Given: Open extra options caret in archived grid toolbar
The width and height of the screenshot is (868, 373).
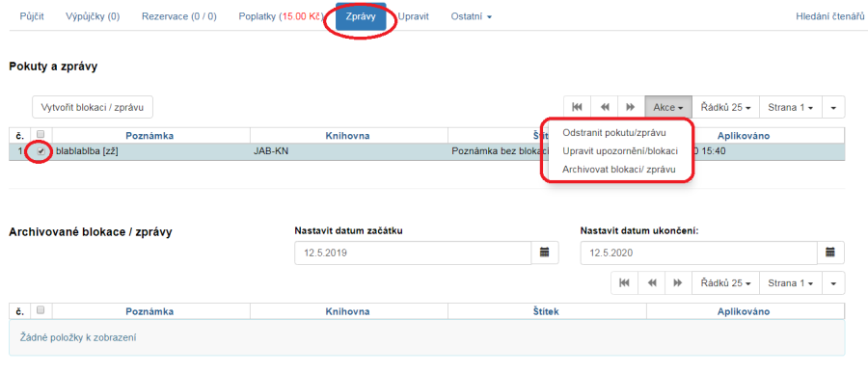Looking at the screenshot, I should point(833,282).
